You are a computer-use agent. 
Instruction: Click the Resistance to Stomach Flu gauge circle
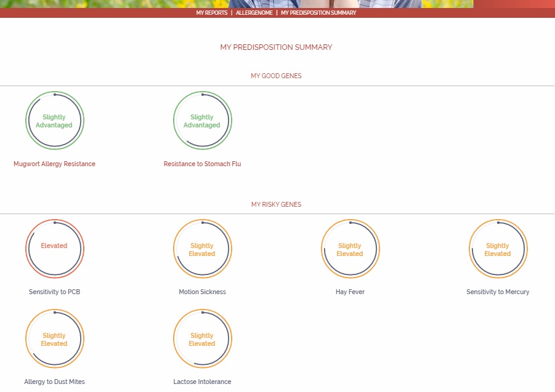point(203,121)
